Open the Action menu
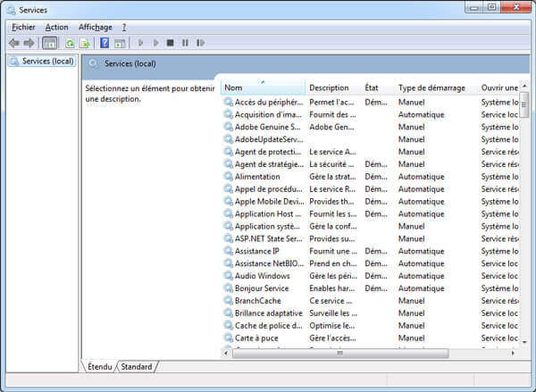Screen dimensions: 536x392 tap(56, 28)
